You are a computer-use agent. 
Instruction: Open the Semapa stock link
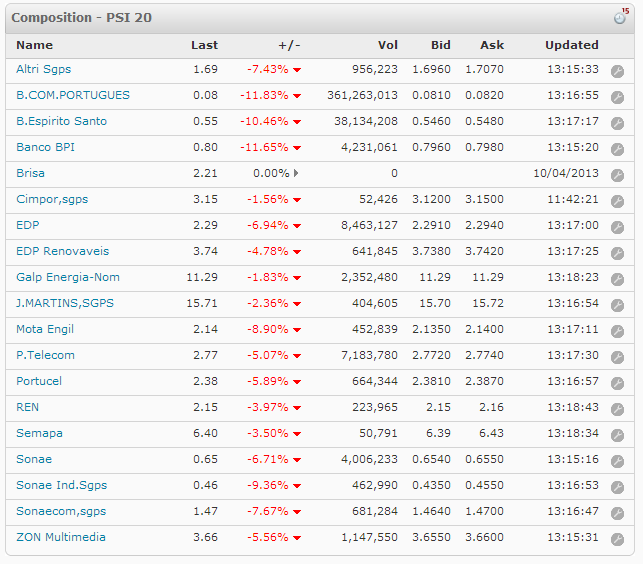coord(39,433)
